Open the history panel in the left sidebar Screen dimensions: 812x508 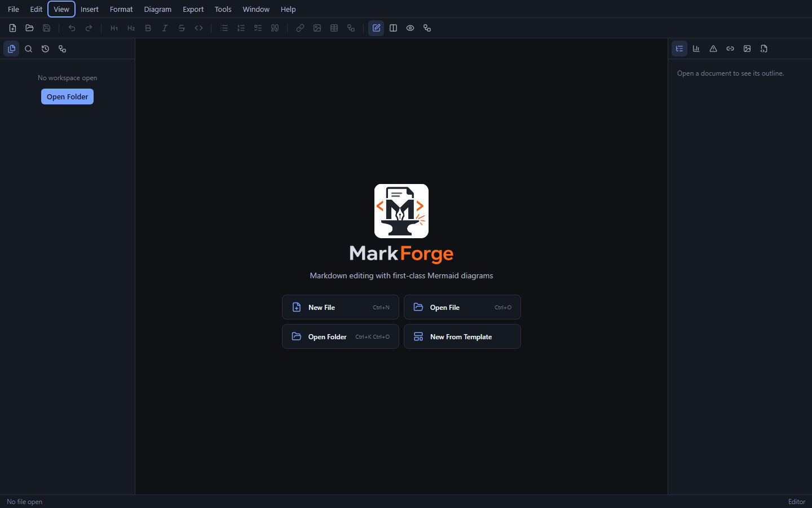[45, 49]
